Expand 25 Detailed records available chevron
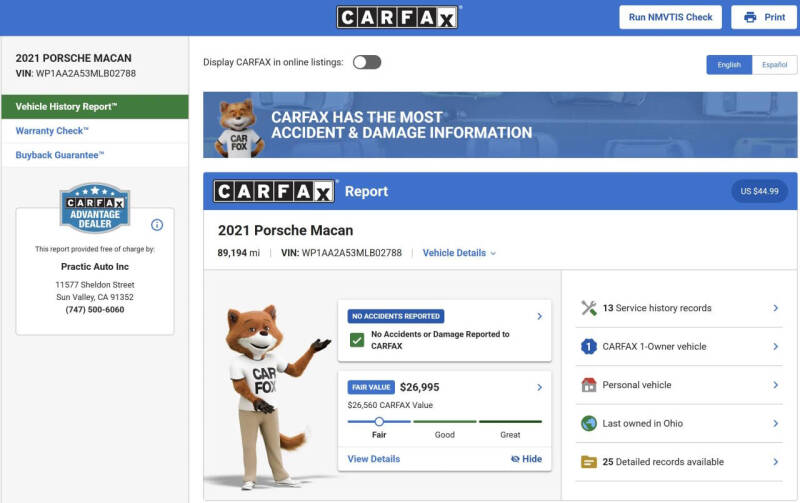This screenshot has height=503, width=800. tap(776, 462)
